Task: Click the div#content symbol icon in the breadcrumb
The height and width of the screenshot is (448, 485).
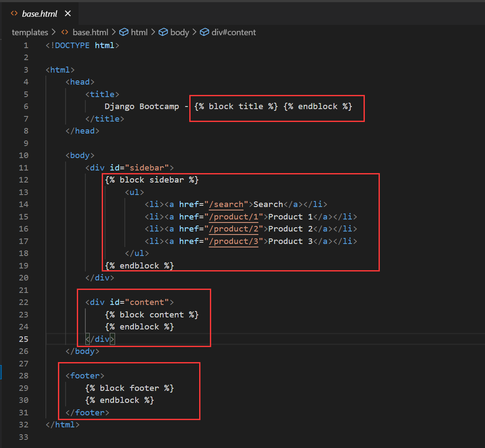Action: (x=204, y=32)
